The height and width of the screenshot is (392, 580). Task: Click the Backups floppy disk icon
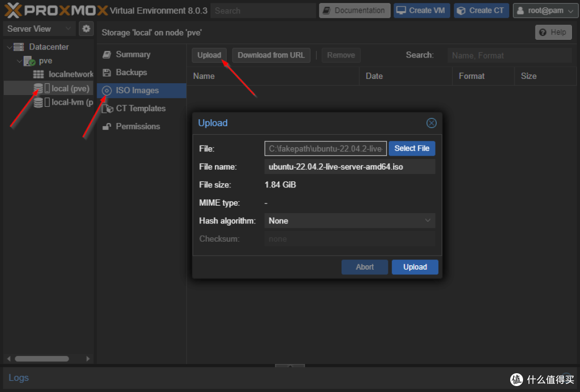click(107, 72)
